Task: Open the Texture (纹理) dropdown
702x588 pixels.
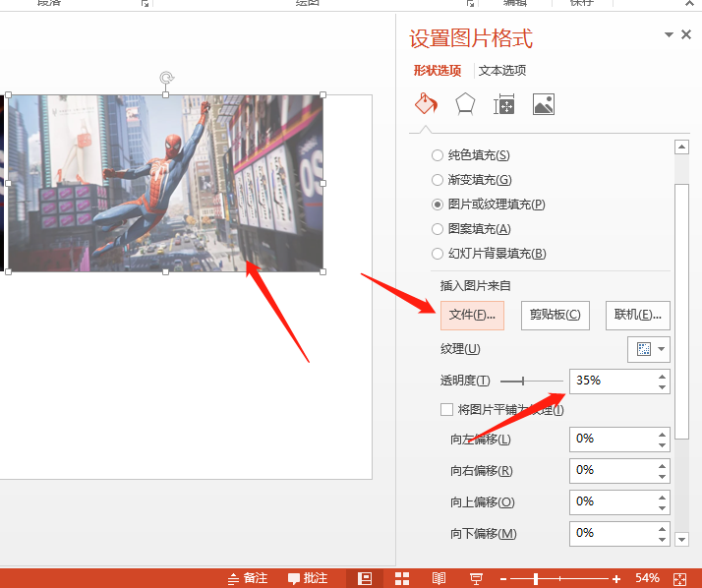Action: (649, 349)
